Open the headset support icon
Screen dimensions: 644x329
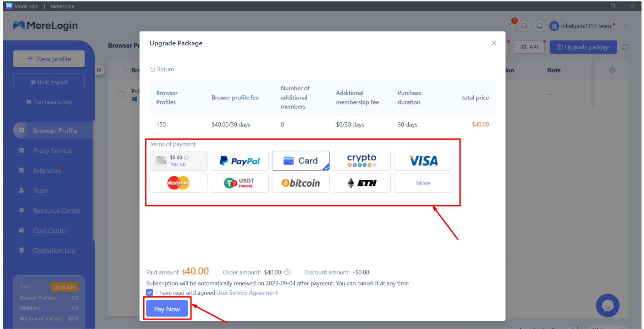pyautogui.click(x=524, y=26)
